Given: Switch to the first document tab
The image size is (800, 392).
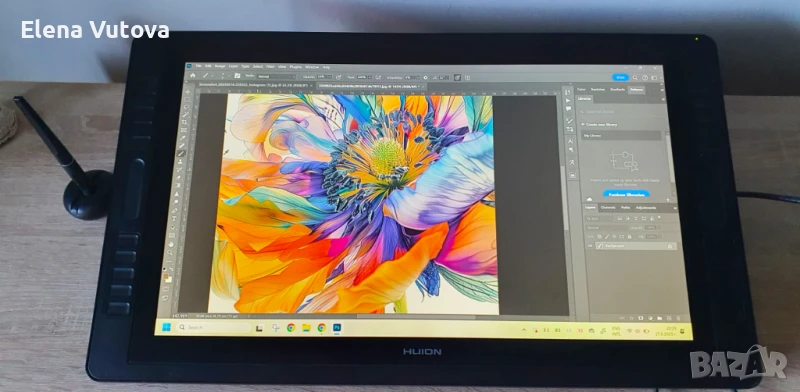Looking at the screenshot, I should click(x=256, y=85).
